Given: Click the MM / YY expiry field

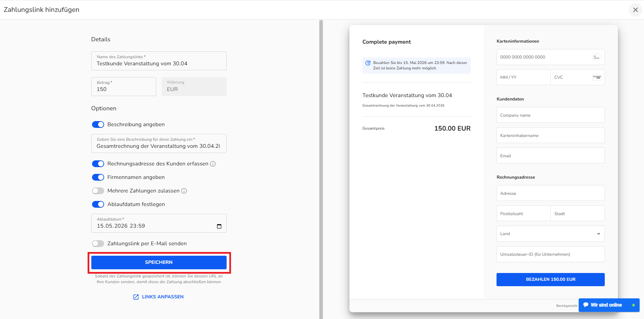Looking at the screenshot, I should [523, 77].
